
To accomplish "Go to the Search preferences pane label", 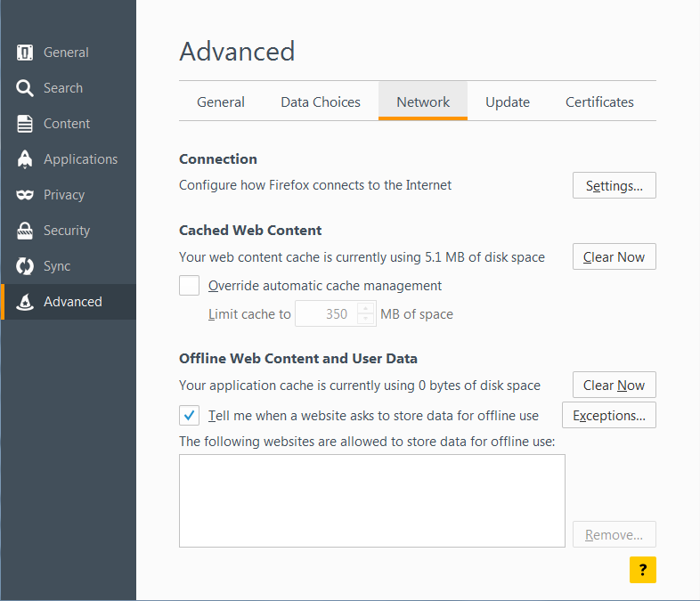I will (x=63, y=88).
